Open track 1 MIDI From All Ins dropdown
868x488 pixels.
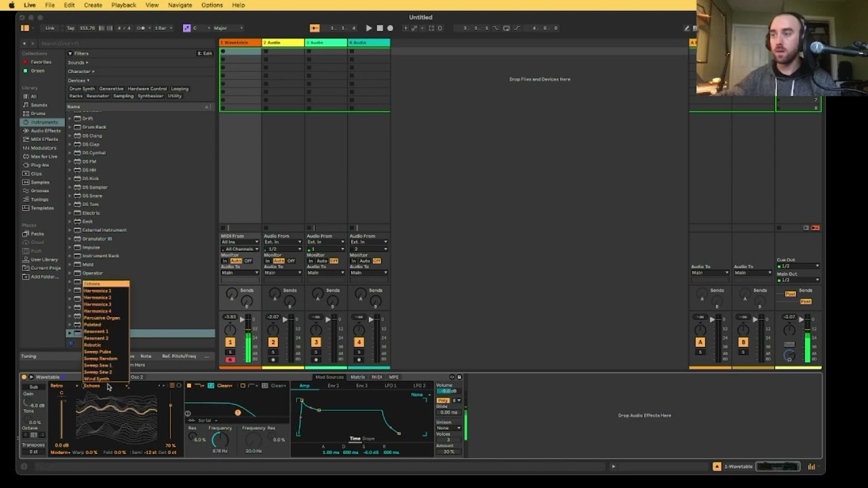point(239,242)
